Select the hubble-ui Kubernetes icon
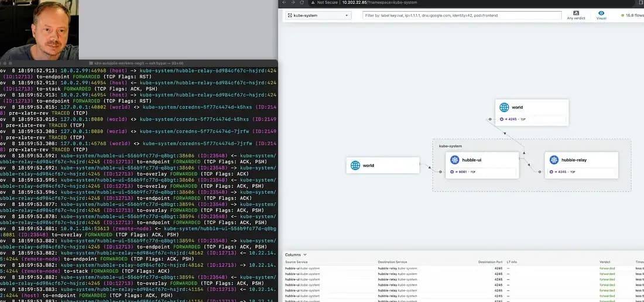The width and height of the screenshot is (644, 302). pos(454,160)
